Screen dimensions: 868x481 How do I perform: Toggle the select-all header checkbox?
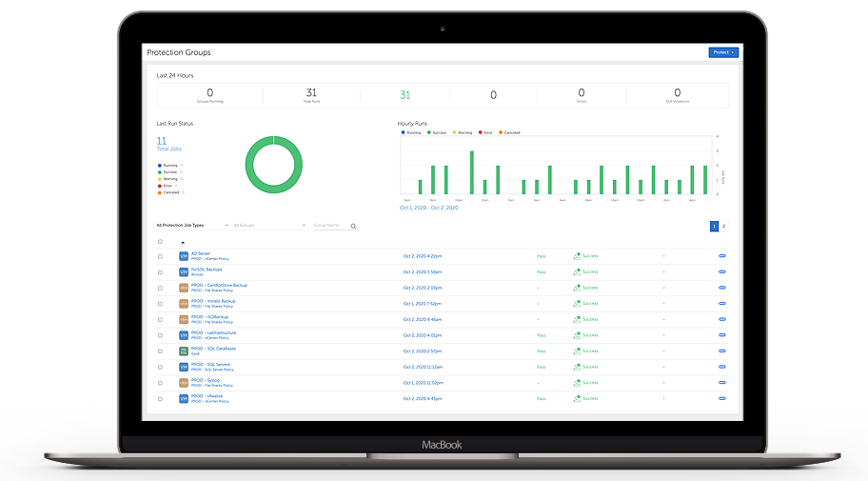(x=160, y=242)
